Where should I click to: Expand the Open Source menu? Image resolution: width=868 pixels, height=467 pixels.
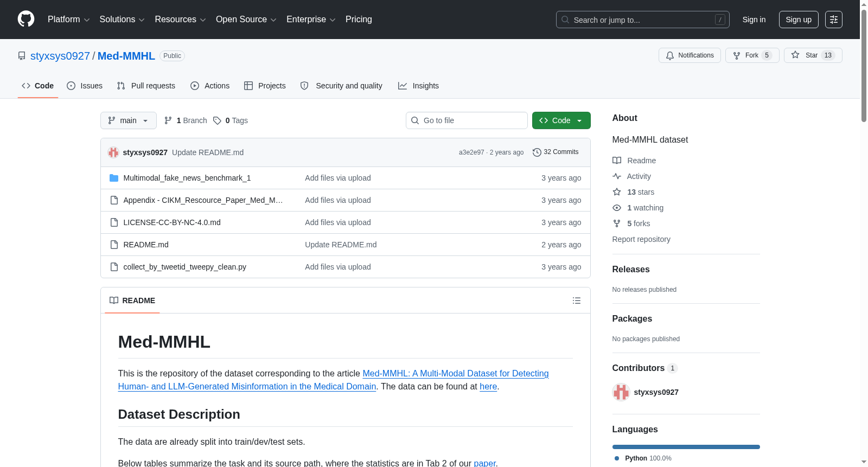click(x=246, y=20)
